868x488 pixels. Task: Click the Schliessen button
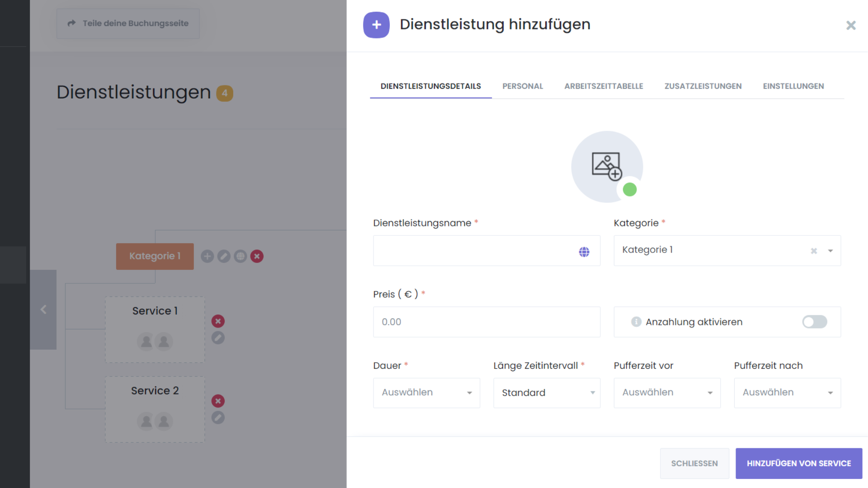[x=694, y=463]
